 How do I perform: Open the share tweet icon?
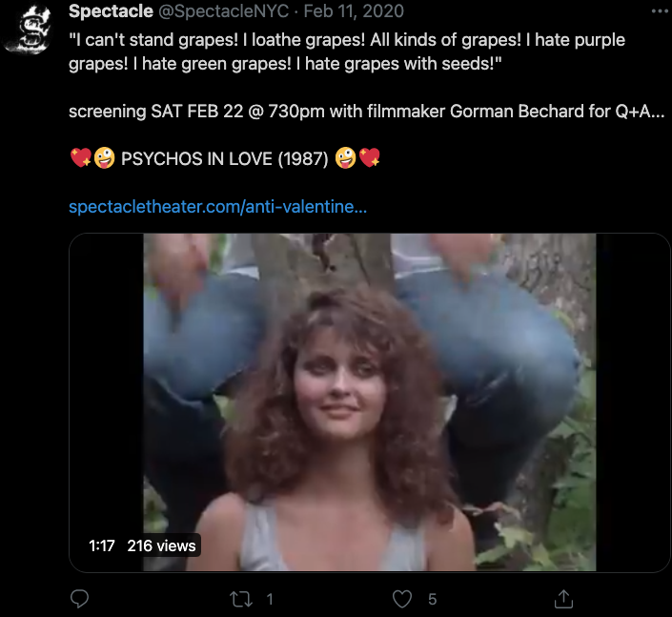point(563,599)
